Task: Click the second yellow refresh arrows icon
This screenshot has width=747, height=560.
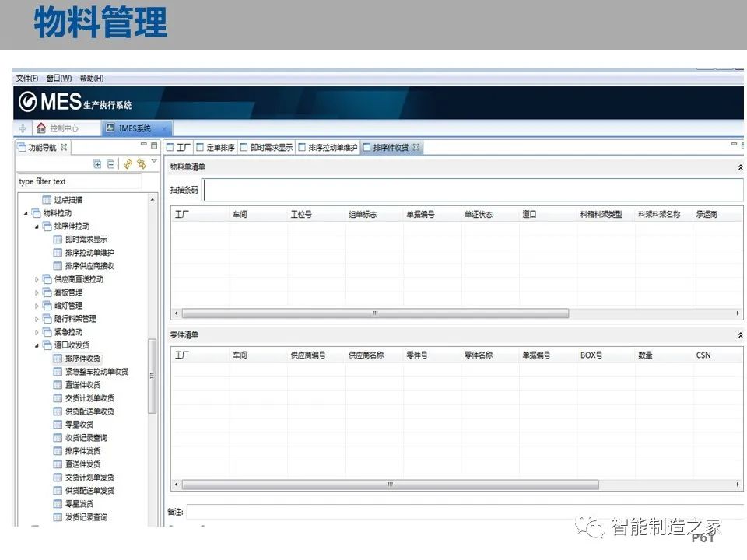Action: (x=142, y=164)
